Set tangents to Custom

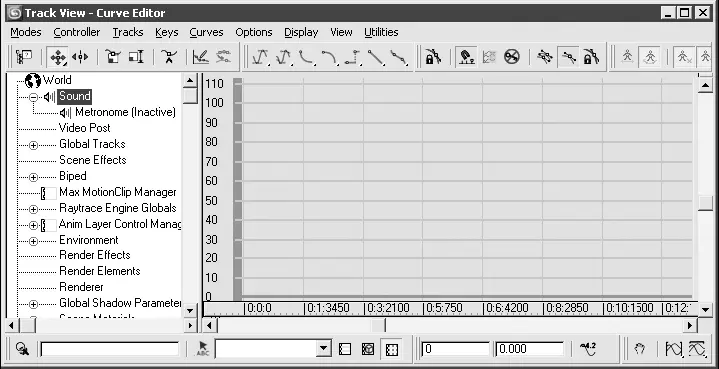(283, 57)
